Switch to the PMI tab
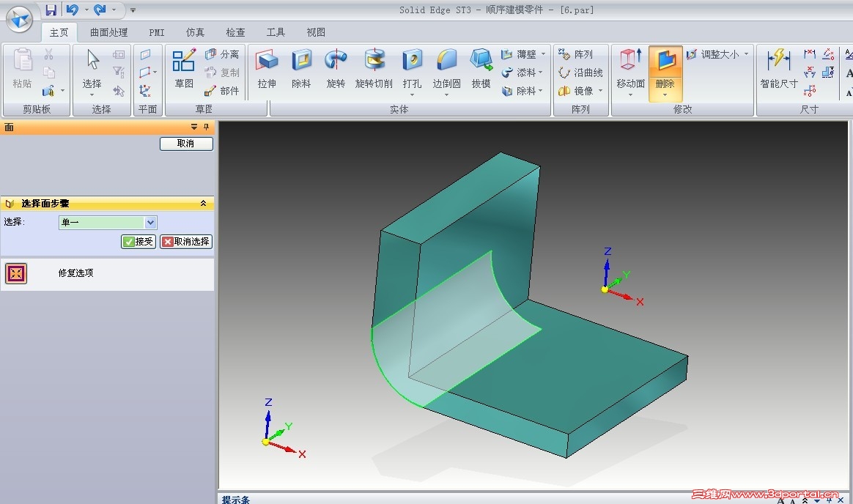 point(157,33)
